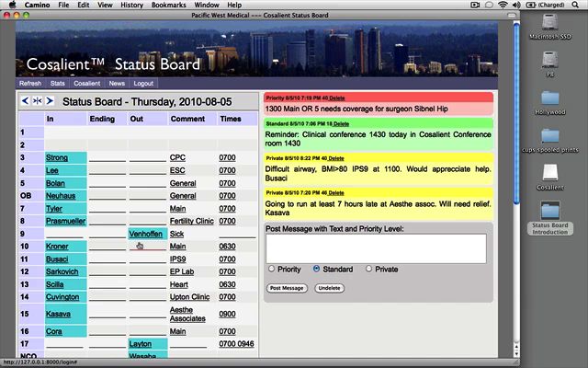The image size is (588, 368).
Task: Delete the Priority OR 5 coverage message
Action: (336, 98)
